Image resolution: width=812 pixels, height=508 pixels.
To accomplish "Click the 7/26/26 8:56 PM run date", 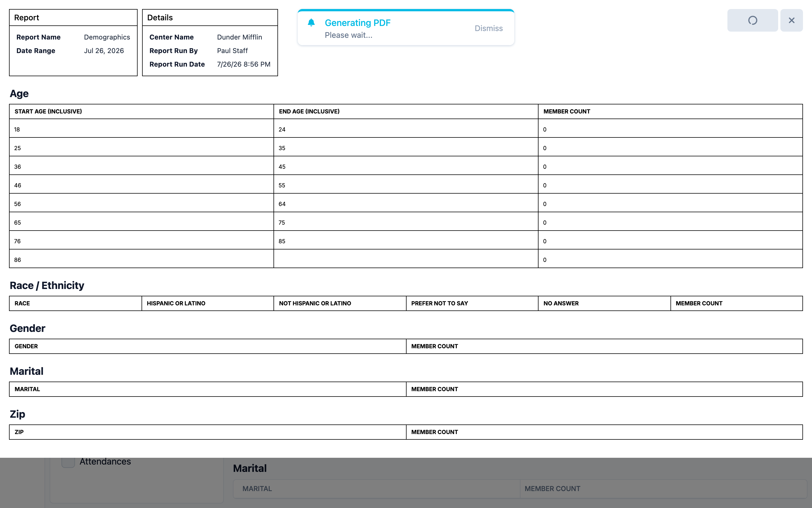I will [244, 64].
